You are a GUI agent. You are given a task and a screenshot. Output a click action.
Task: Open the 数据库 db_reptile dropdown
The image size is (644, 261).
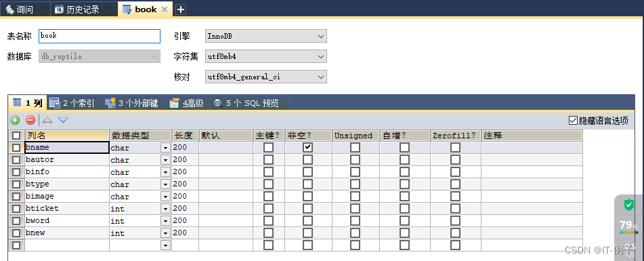click(x=100, y=56)
